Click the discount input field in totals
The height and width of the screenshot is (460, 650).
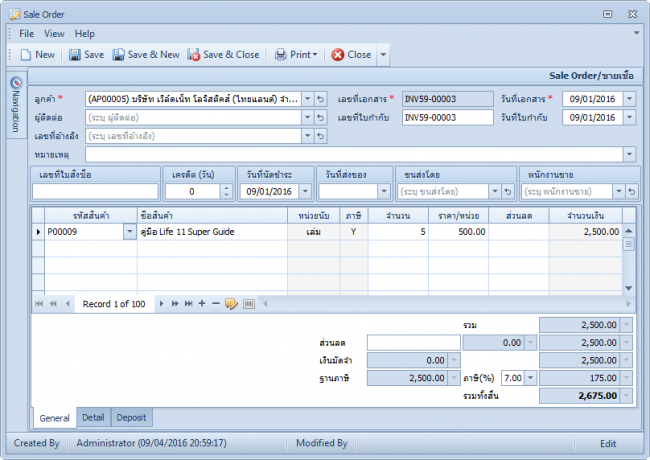[x=414, y=343]
